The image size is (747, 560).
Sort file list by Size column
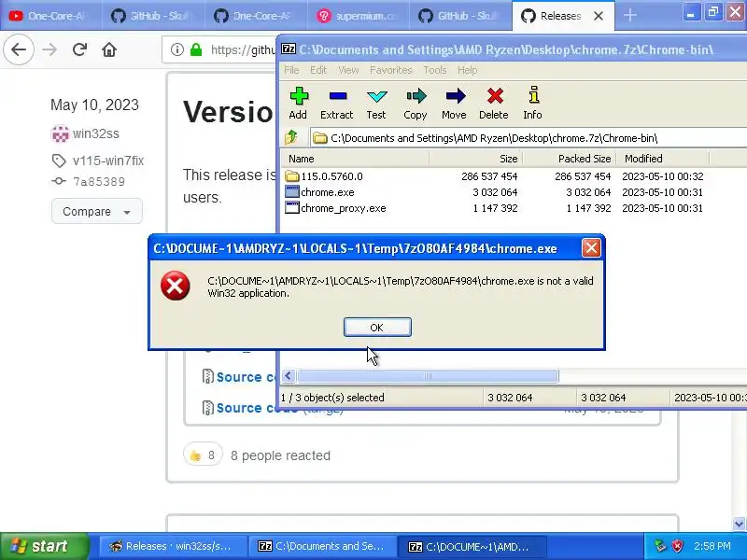(x=476, y=159)
